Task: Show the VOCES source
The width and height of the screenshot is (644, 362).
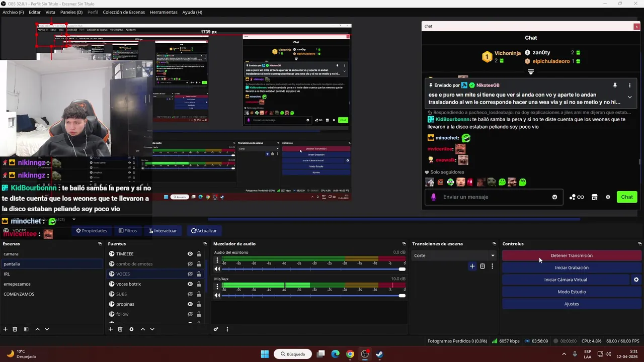Action: [x=190, y=274]
